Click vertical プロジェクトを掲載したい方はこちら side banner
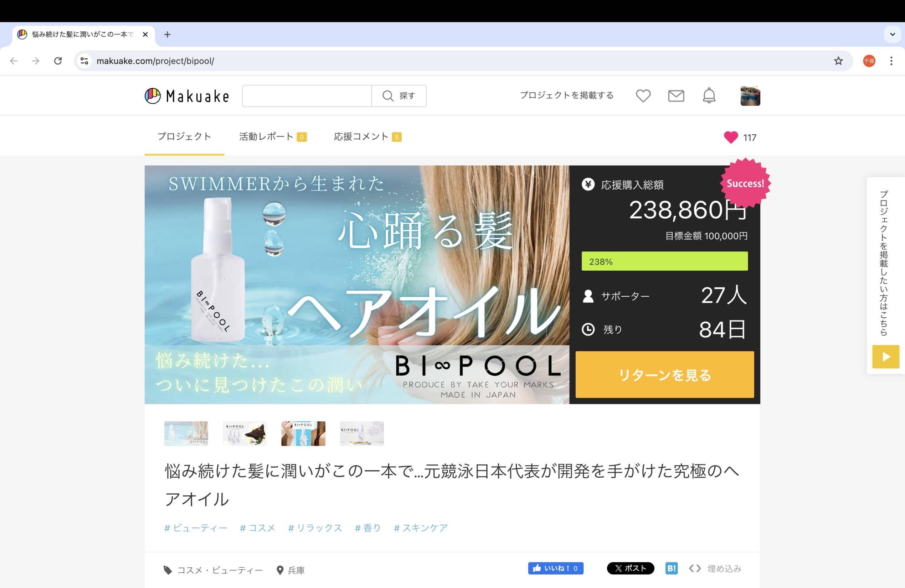905x588 pixels. 884,263
